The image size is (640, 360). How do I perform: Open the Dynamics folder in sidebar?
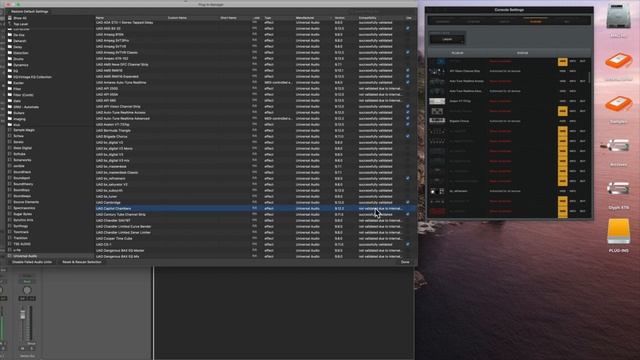pos(20,65)
